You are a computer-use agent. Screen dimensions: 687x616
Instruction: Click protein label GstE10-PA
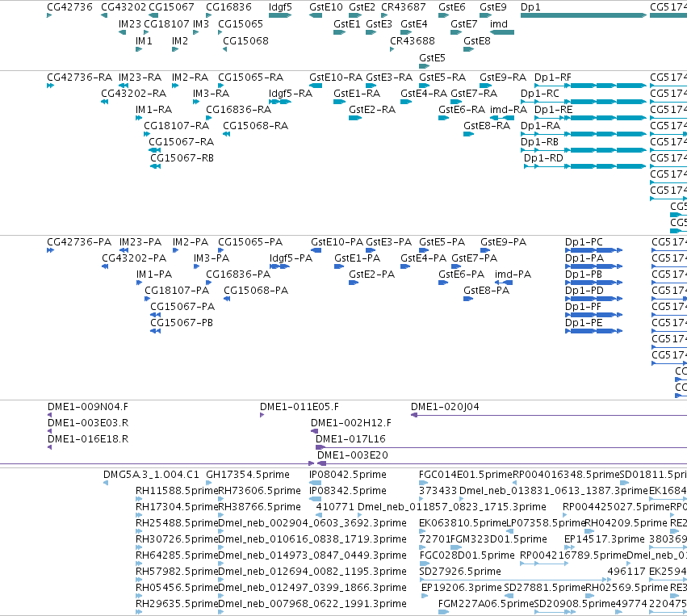pos(337,242)
